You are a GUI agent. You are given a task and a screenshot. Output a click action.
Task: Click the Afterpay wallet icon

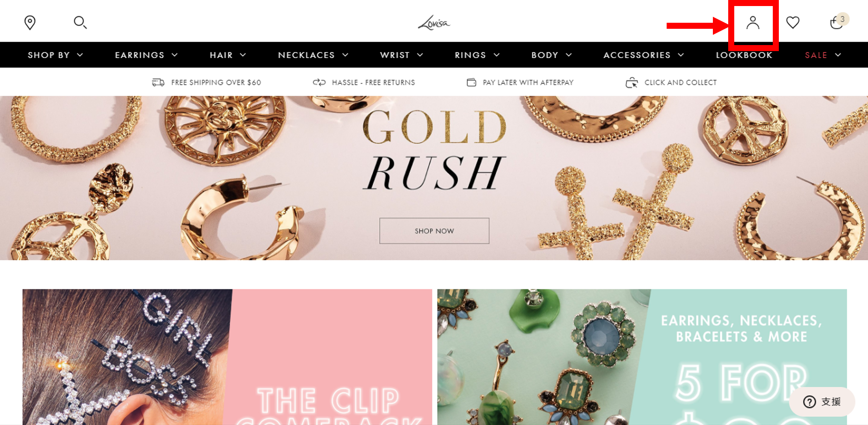tap(471, 82)
